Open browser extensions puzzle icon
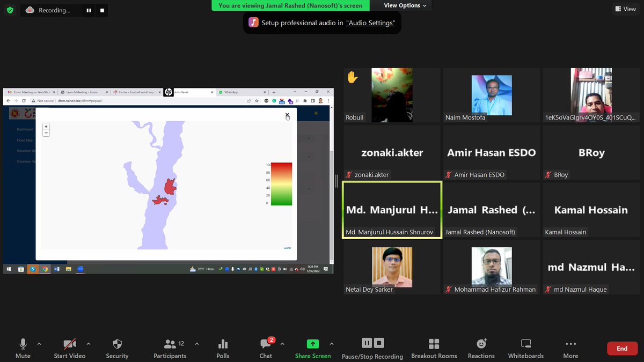 tap(305, 101)
